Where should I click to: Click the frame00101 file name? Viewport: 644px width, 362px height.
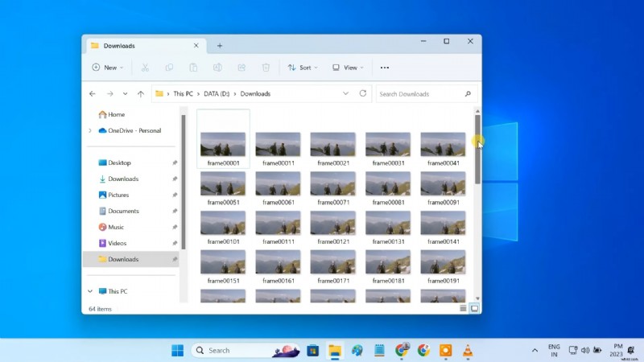click(x=223, y=242)
